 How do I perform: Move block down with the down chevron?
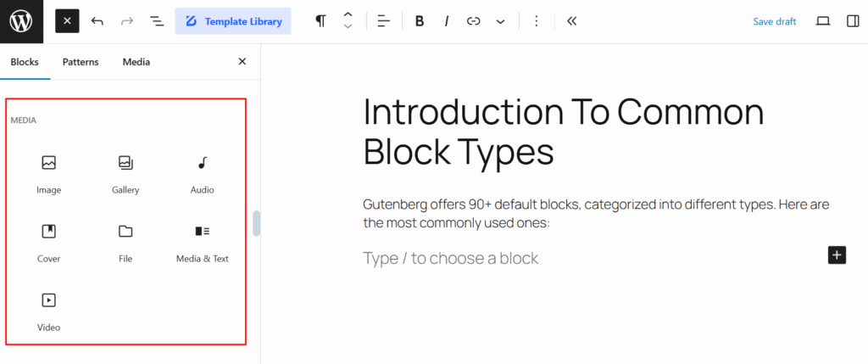coord(348,27)
